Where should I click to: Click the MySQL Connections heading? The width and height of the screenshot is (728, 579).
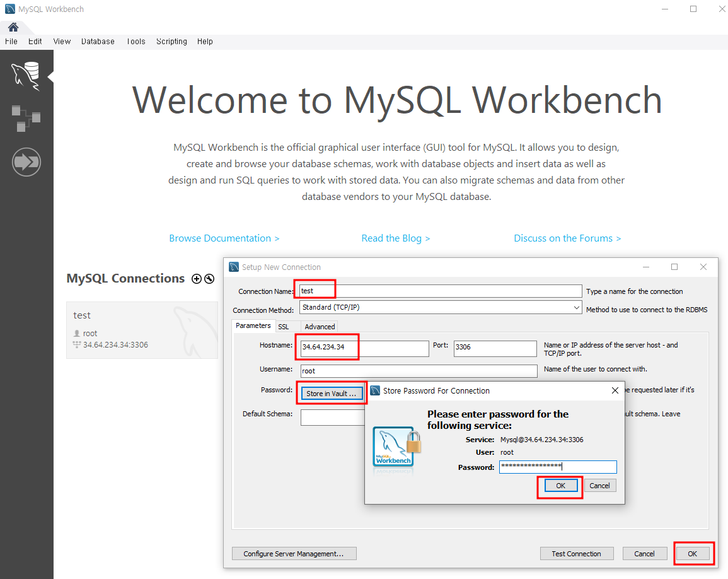pyautogui.click(x=125, y=278)
